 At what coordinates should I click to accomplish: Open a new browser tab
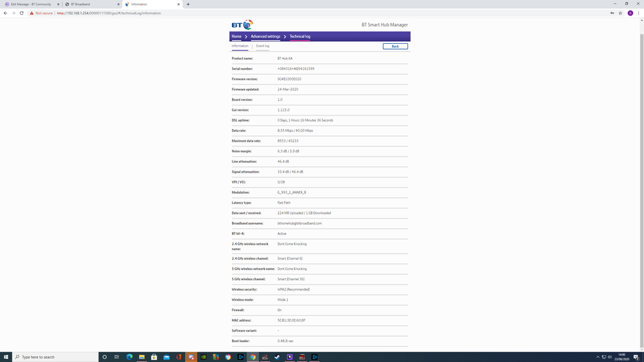click(x=188, y=4)
